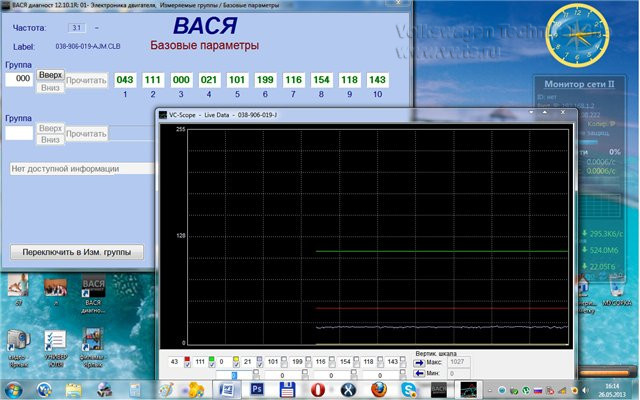Screen dimensions: 640x400
Task: Open the floppy disk app on taskbar
Action: [x=287, y=390]
